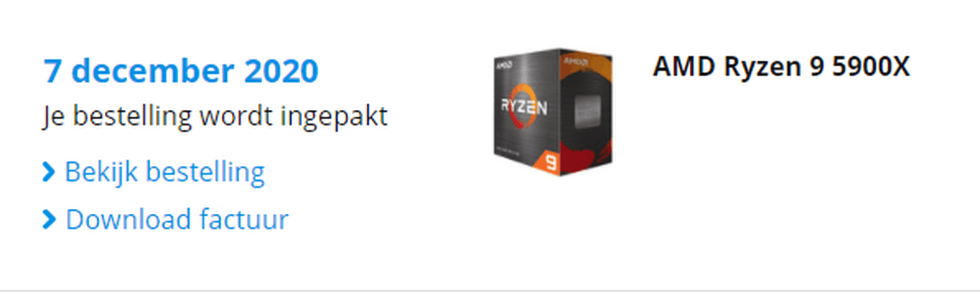Open the Bekijk bestelling link
This screenshot has width=980, height=300.
tap(154, 172)
